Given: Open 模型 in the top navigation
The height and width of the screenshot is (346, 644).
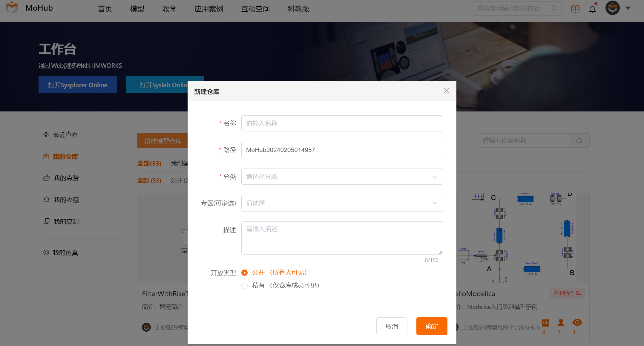Looking at the screenshot, I should click(x=137, y=9).
